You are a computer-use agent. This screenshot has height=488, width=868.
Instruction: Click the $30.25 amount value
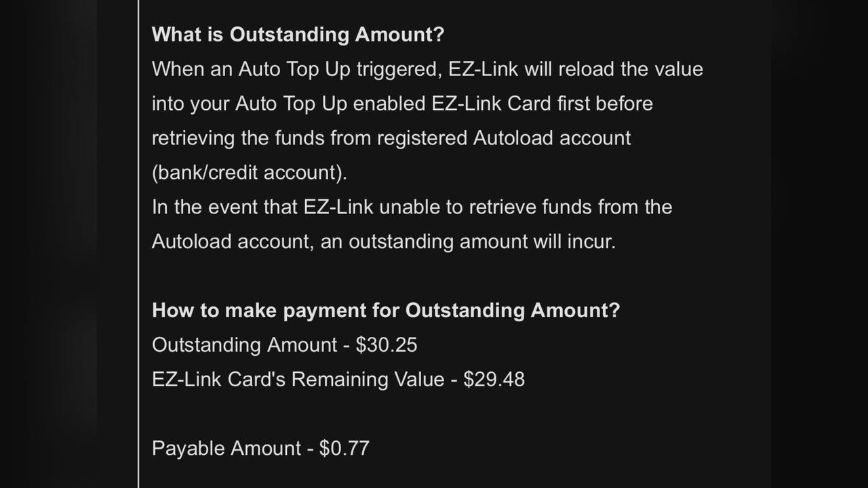pyautogui.click(x=387, y=345)
